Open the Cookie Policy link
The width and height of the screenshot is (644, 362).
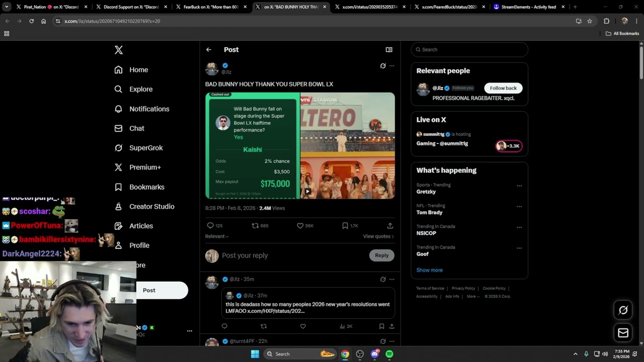(x=494, y=289)
